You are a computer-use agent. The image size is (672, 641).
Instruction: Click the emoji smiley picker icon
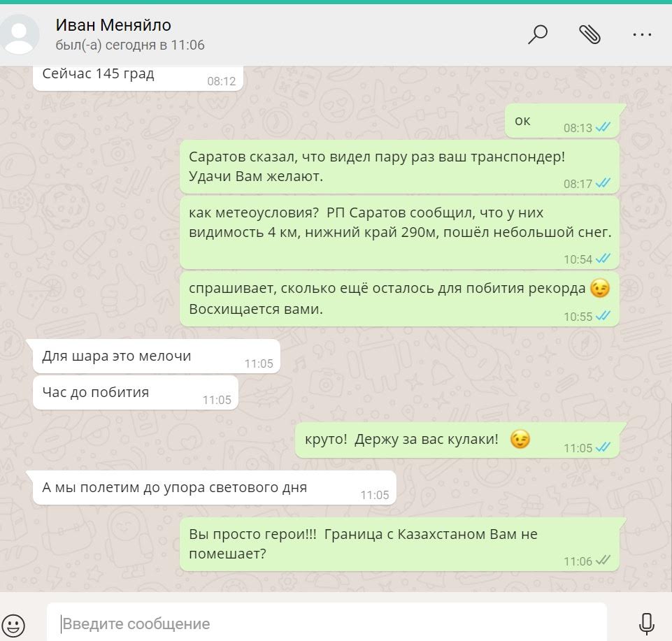point(13,624)
